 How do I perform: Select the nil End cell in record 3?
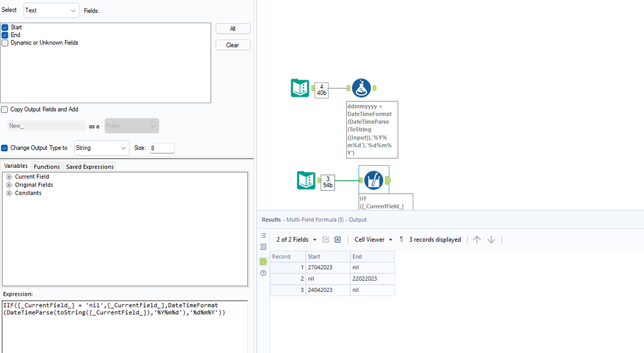pyautogui.click(x=373, y=290)
